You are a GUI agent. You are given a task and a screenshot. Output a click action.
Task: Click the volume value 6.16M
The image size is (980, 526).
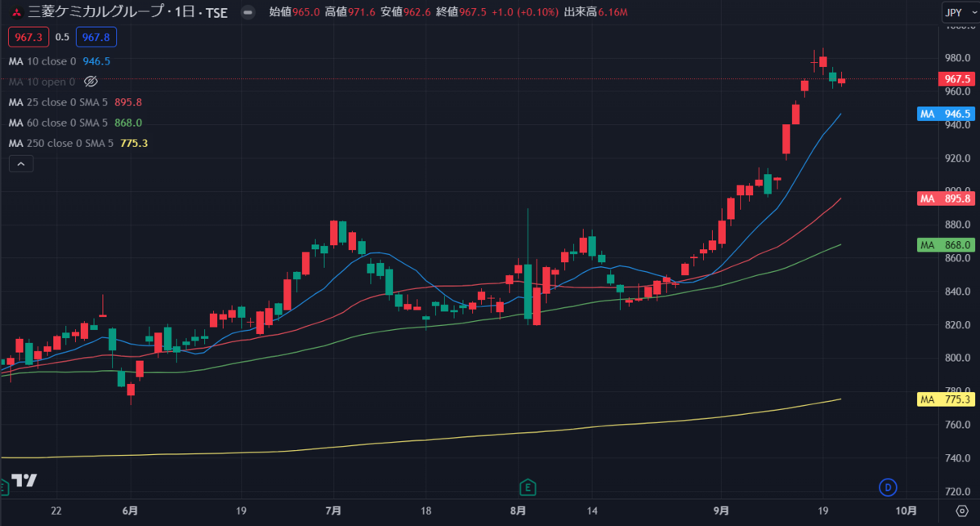click(x=613, y=12)
